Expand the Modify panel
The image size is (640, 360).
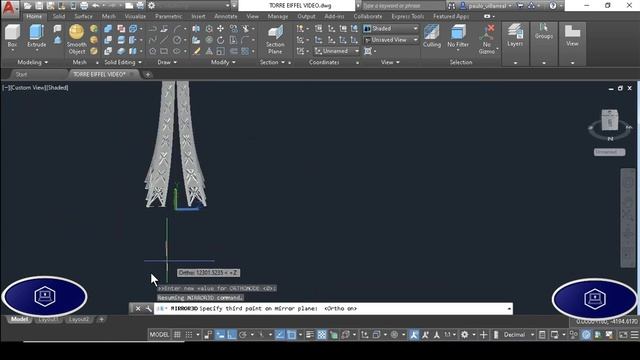[223, 62]
